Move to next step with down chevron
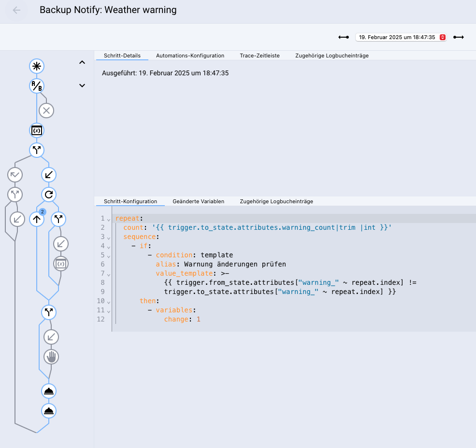Viewport: 476px width, 448px height. click(82, 85)
